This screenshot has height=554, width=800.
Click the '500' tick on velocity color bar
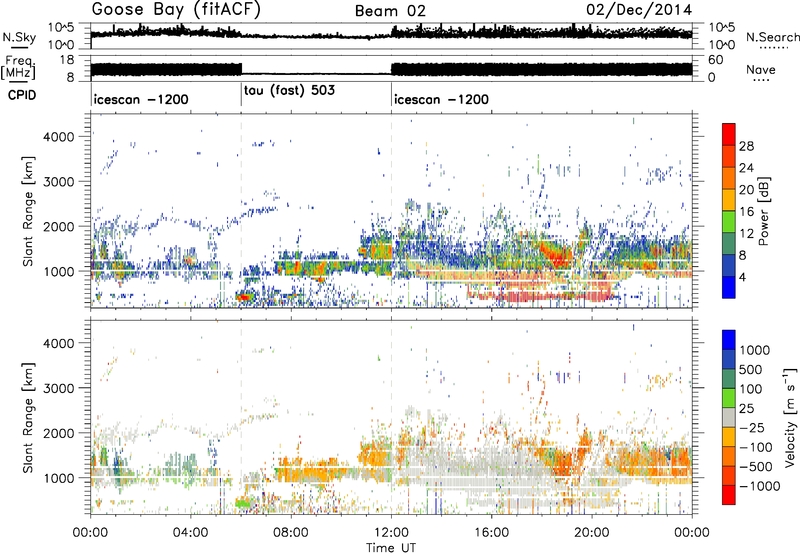coord(751,370)
